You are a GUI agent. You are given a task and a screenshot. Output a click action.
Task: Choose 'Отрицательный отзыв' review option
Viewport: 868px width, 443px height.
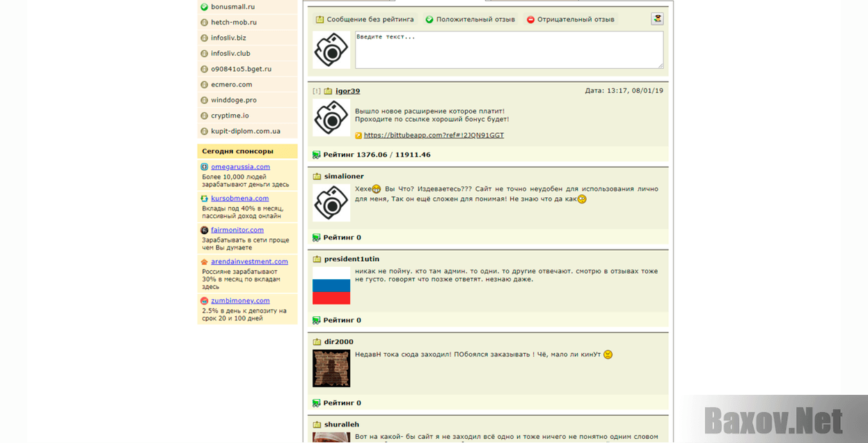click(570, 20)
